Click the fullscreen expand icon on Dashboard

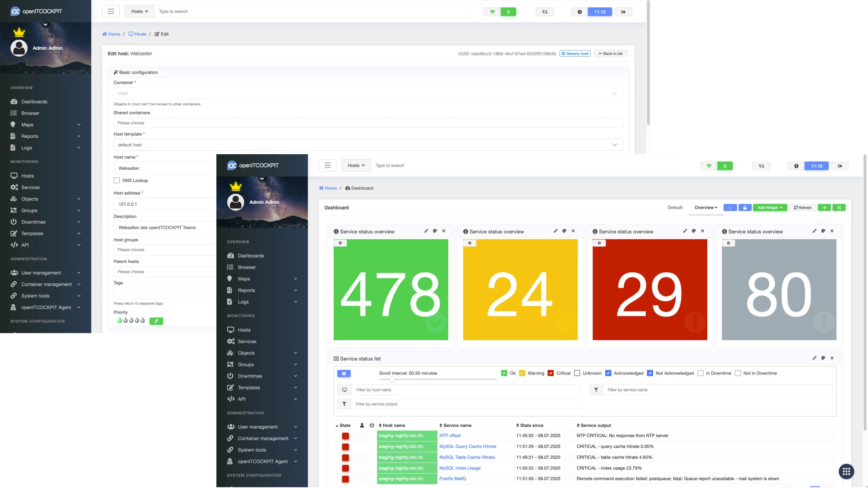coord(839,208)
